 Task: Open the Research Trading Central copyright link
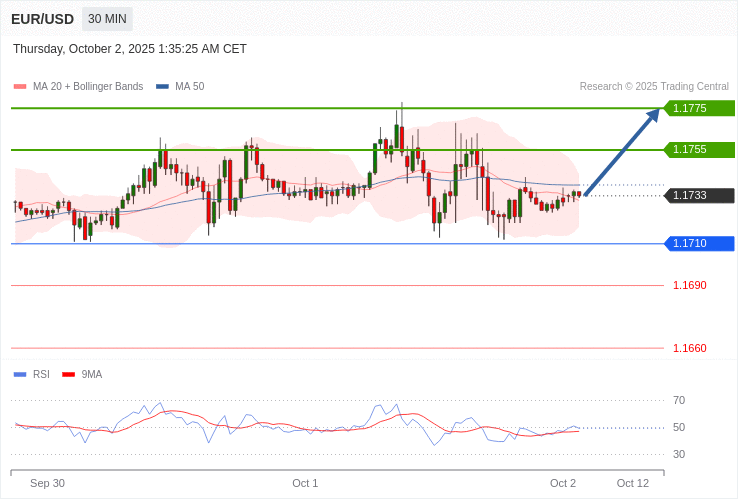click(x=654, y=87)
